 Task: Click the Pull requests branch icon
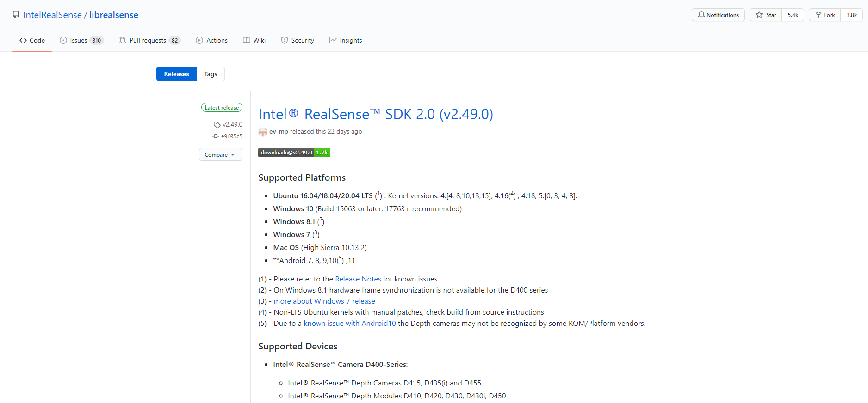[x=123, y=40]
